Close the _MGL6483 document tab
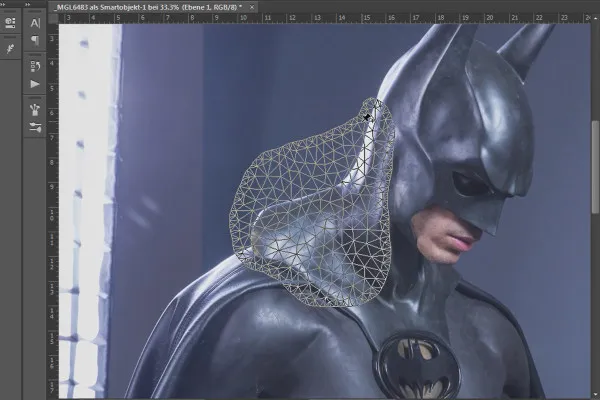The width and height of the screenshot is (600, 400). 251,7
